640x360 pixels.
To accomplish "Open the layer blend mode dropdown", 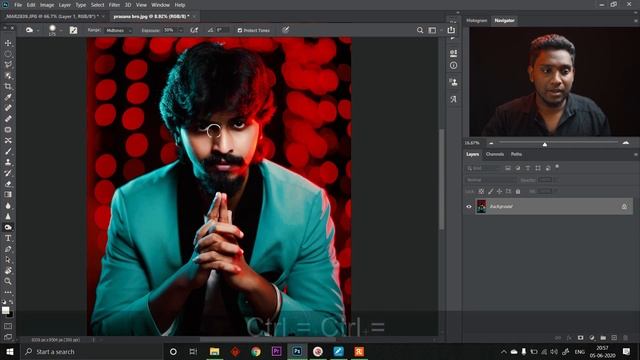I will pos(491,180).
